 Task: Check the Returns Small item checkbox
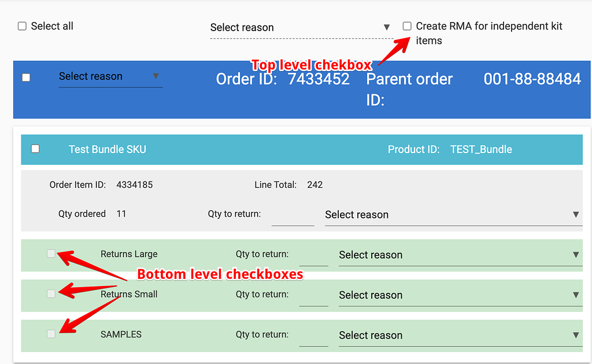51,294
